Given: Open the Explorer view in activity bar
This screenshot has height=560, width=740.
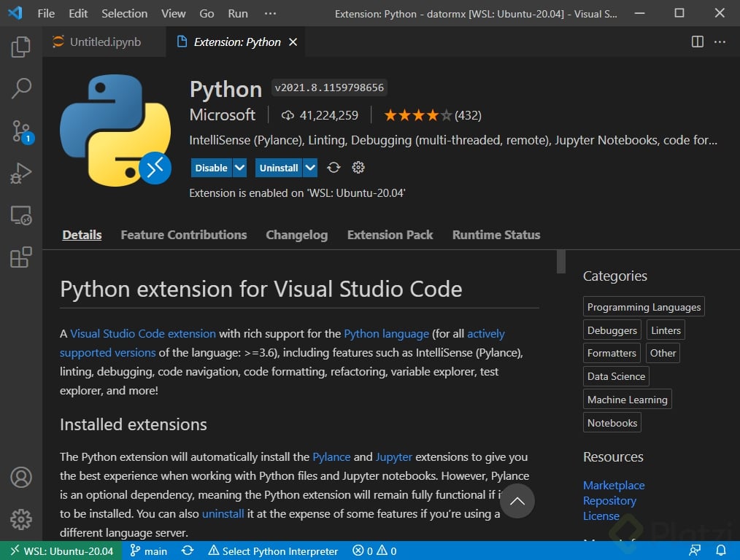Looking at the screenshot, I should click(20, 47).
